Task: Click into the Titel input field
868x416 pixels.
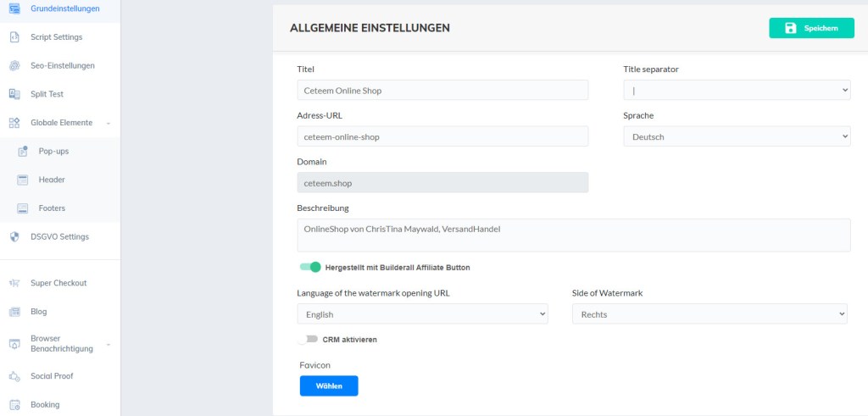Action: pyautogui.click(x=442, y=91)
